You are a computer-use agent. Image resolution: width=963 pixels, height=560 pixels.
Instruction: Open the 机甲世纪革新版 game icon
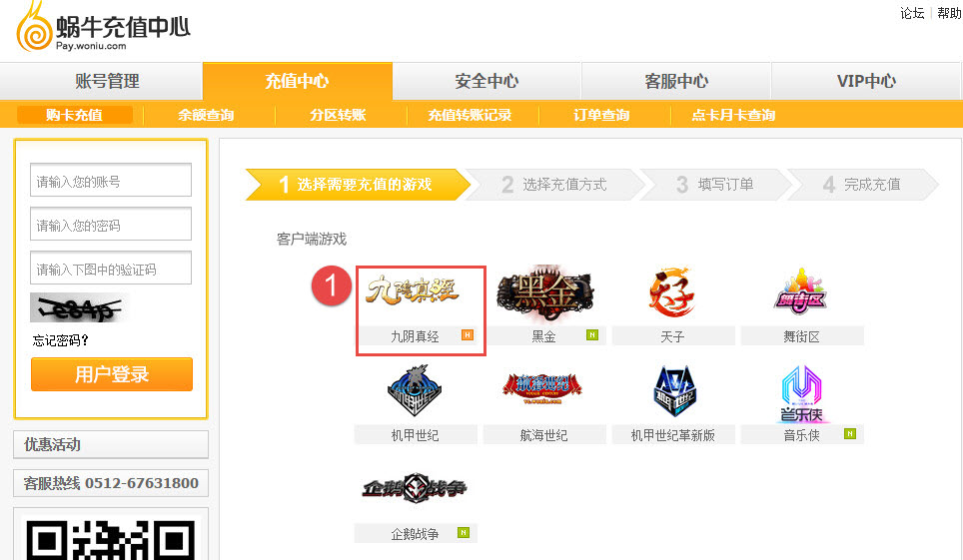tap(673, 391)
